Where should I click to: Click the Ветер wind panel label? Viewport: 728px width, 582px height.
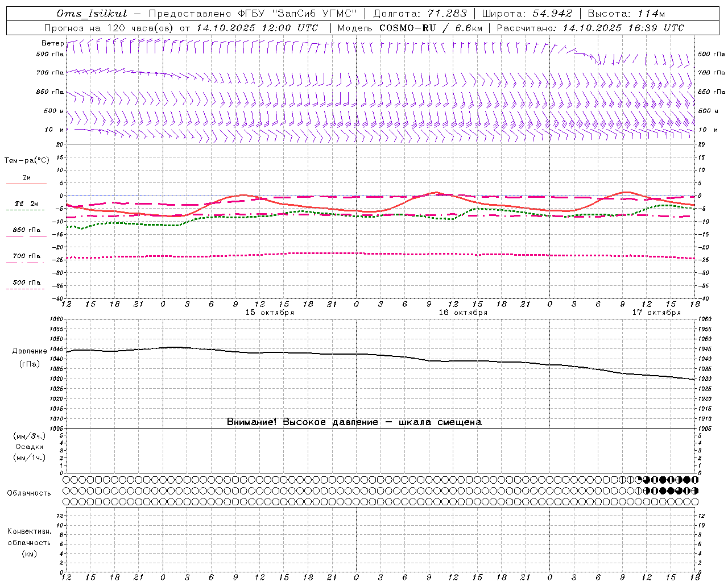click(52, 43)
